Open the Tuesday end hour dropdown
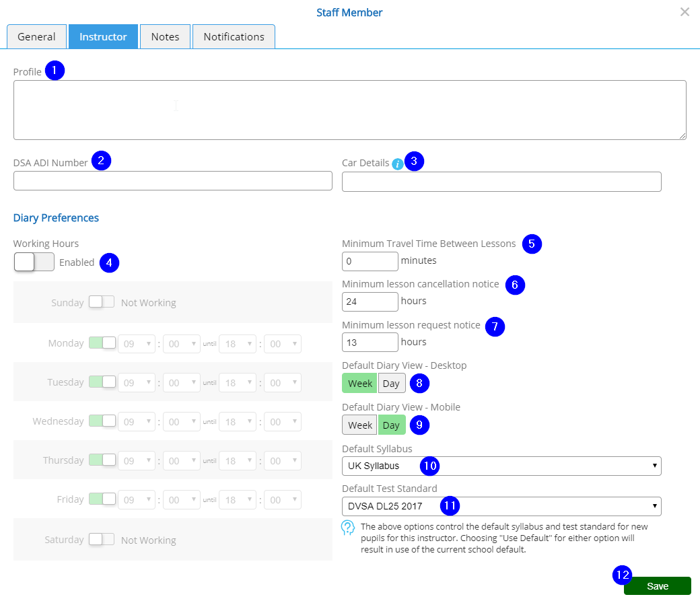700x603 pixels. [238, 382]
